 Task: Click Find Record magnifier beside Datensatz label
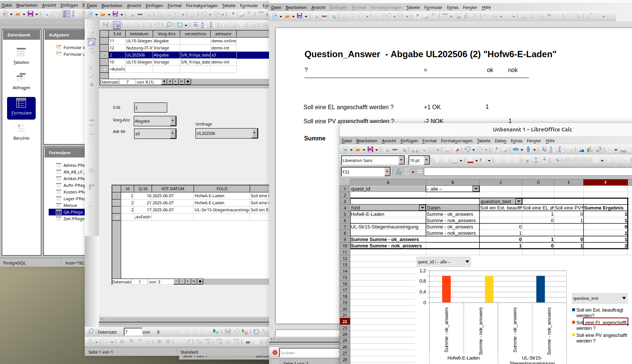[x=91, y=332]
